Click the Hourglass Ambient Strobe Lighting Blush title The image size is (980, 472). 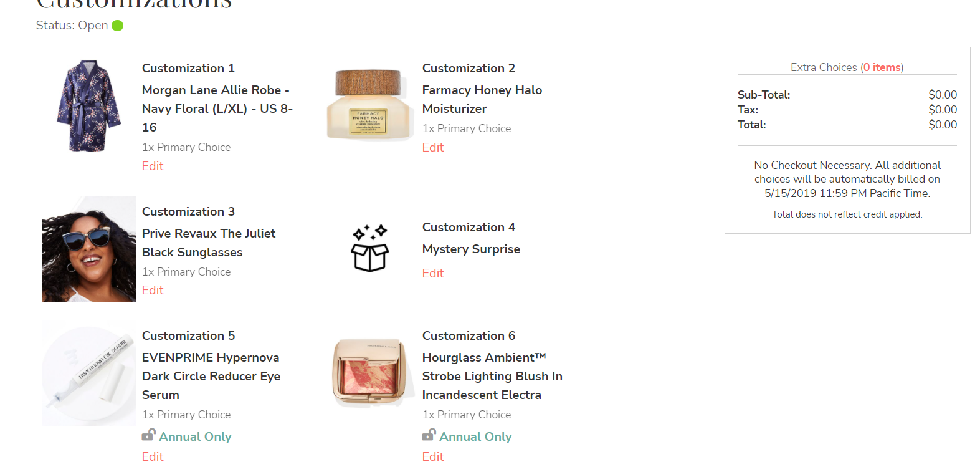(492, 376)
